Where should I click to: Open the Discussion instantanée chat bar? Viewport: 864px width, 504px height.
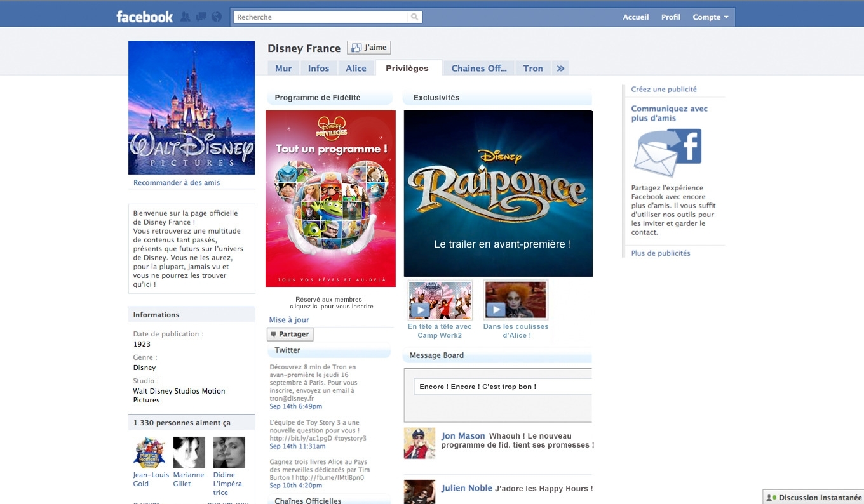pos(814,497)
